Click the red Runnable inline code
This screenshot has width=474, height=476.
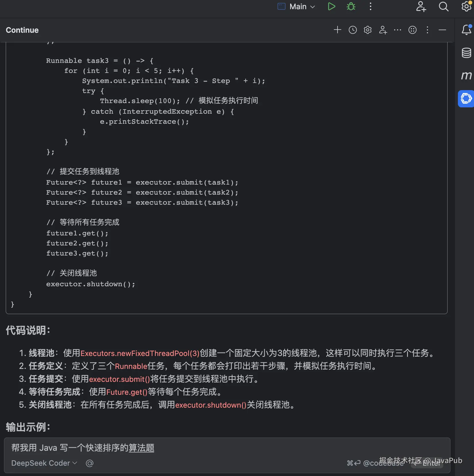tap(131, 366)
